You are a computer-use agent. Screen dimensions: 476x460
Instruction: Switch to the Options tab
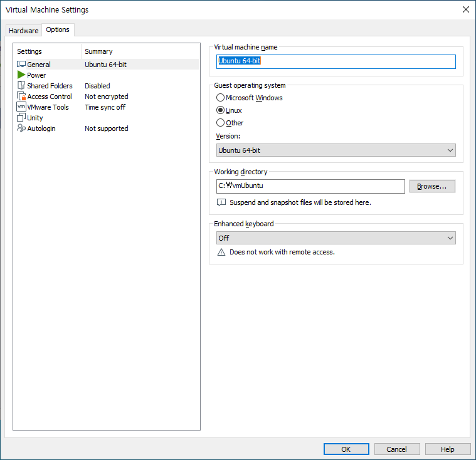58,29
